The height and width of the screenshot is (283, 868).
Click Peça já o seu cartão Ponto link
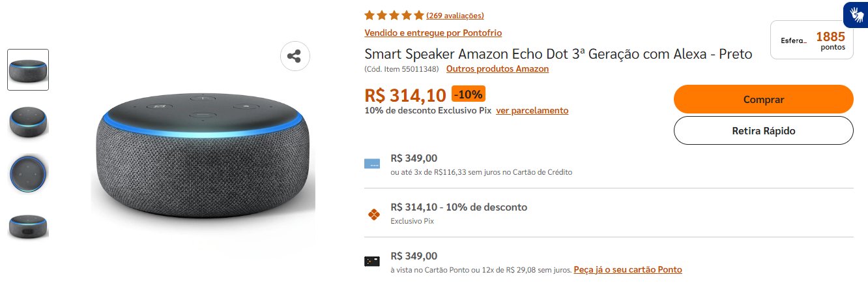coord(628,269)
